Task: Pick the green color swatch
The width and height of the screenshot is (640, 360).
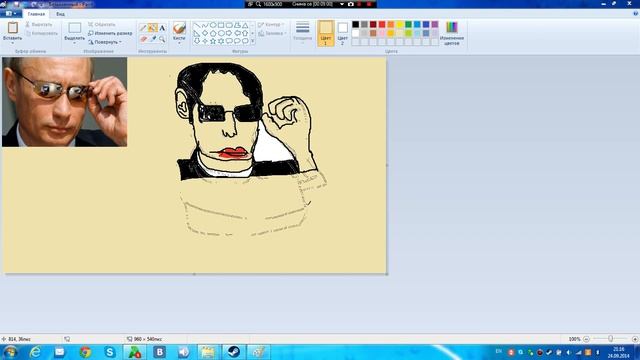Action: point(409,24)
